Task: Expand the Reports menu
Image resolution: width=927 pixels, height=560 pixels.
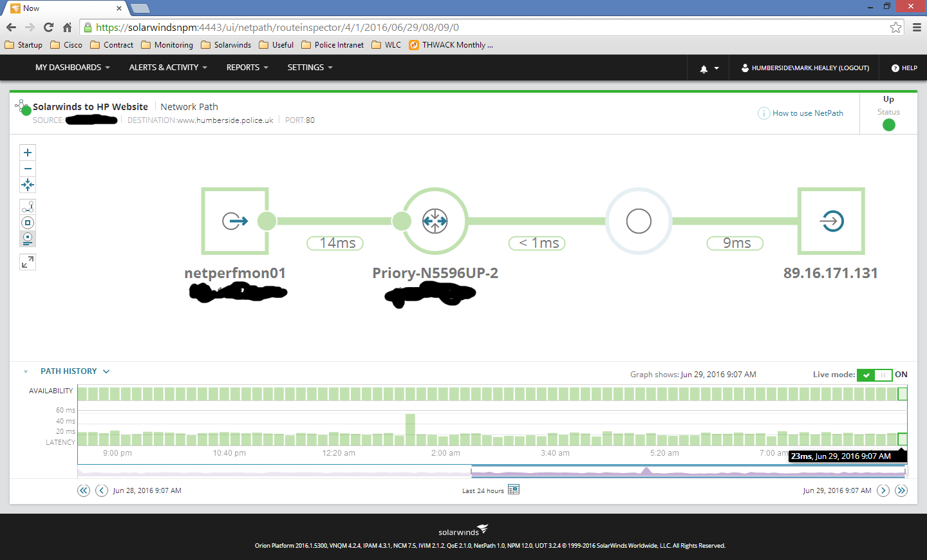Action: (247, 68)
